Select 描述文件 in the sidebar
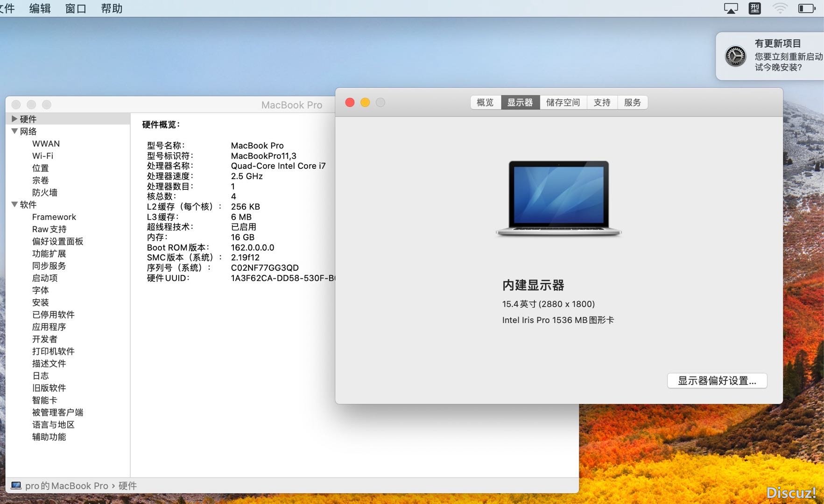824x504 pixels. coord(49,363)
